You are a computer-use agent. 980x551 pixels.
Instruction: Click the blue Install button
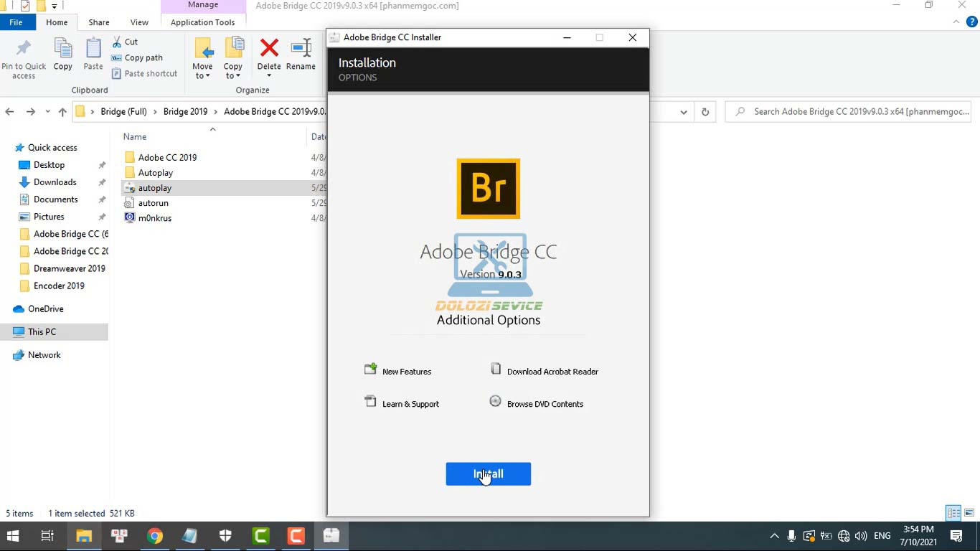488,474
